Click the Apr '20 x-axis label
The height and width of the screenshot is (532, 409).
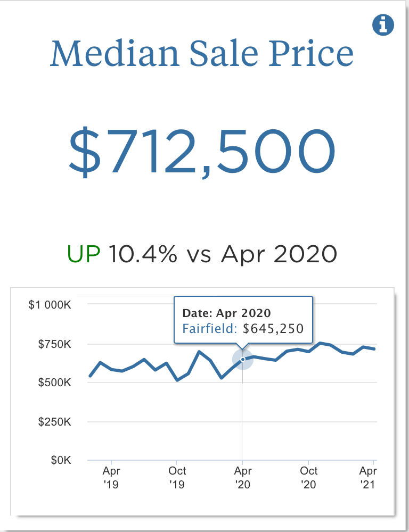243,477
